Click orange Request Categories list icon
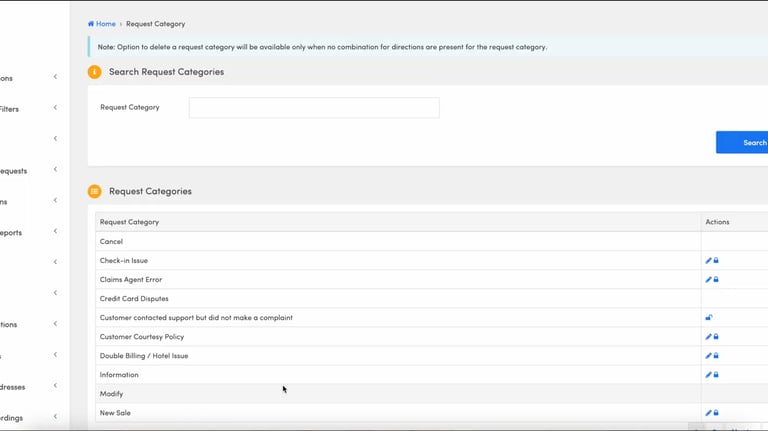The image size is (768, 431). [x=95, y=191]
